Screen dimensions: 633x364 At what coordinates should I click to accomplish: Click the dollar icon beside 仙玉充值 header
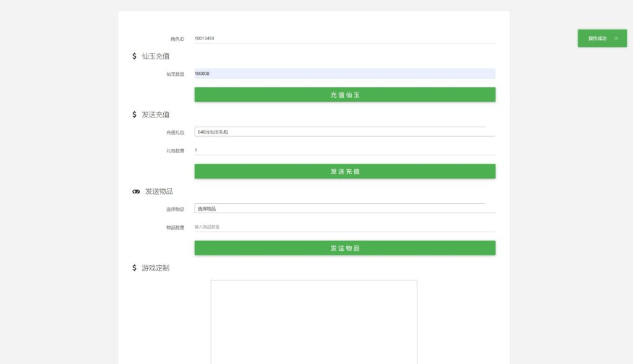click(x=133, y=56)
